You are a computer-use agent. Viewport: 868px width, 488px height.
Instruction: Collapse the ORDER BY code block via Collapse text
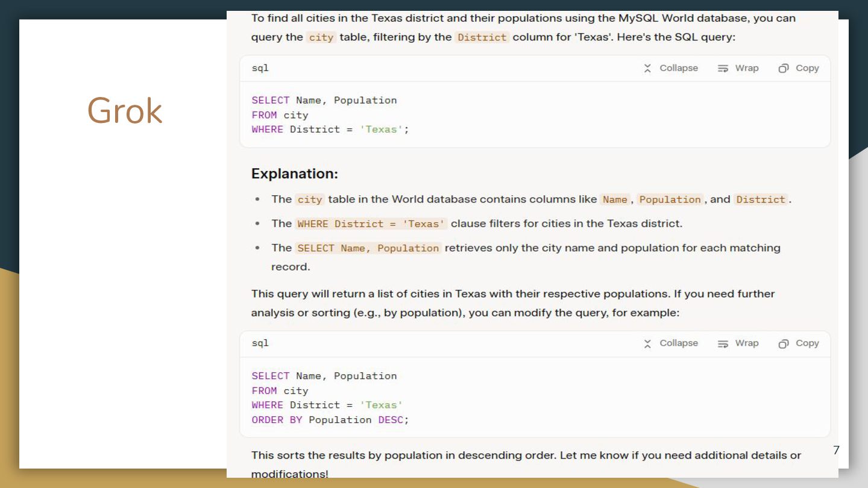click(678, 343)
